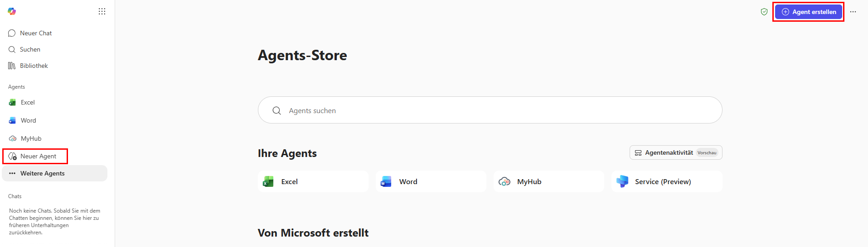Click the Agent erstellen button

[x=809, y=12]
